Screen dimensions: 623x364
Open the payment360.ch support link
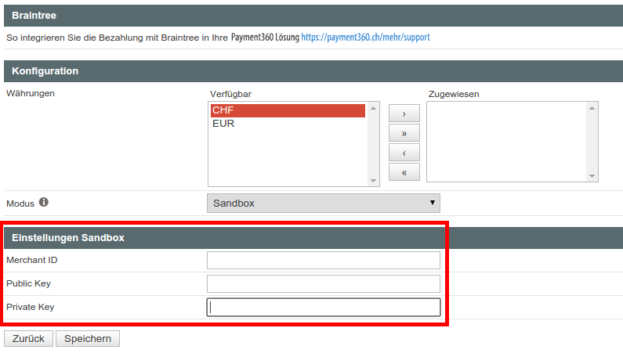pos(365,37)
